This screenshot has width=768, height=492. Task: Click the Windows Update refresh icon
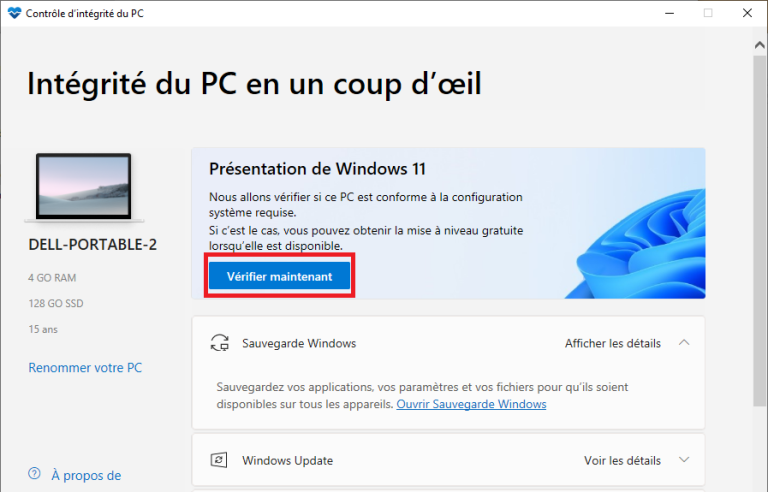[218, 460]
